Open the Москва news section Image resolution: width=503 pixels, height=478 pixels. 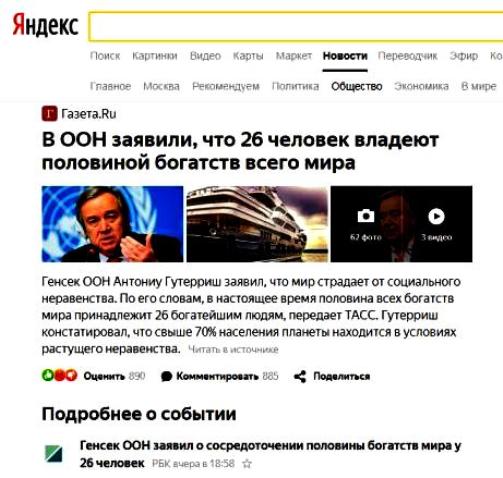tap(161, 86)
